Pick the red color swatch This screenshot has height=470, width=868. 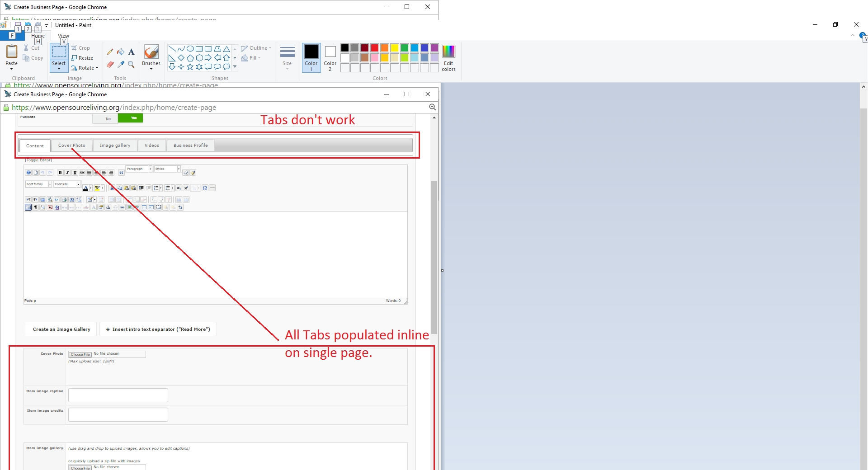click(x=375, y=48)
